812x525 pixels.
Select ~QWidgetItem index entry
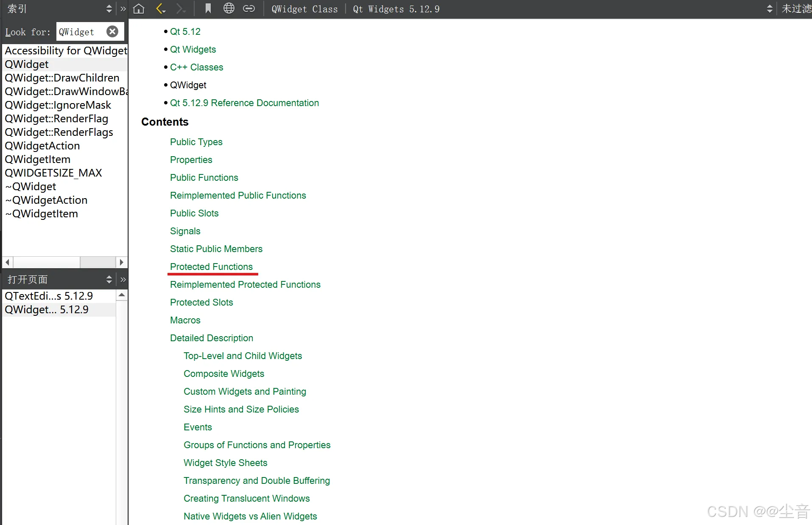coord(66,213)
